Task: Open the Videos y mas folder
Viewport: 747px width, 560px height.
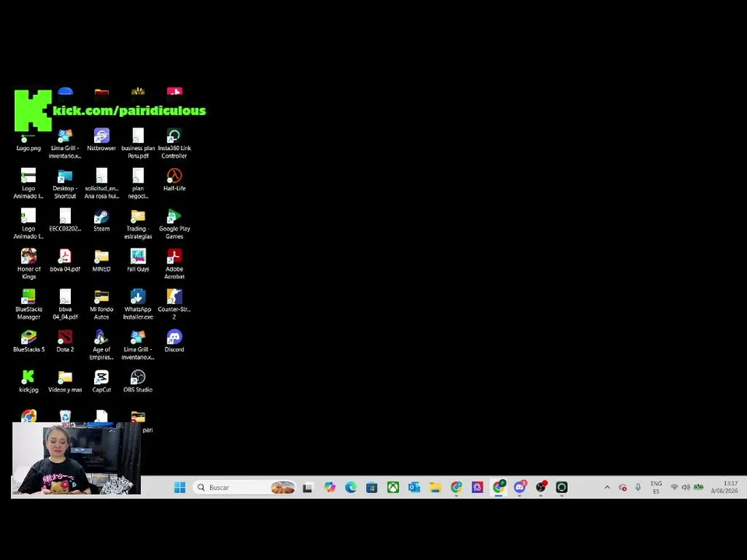Action: click(65, 381)
